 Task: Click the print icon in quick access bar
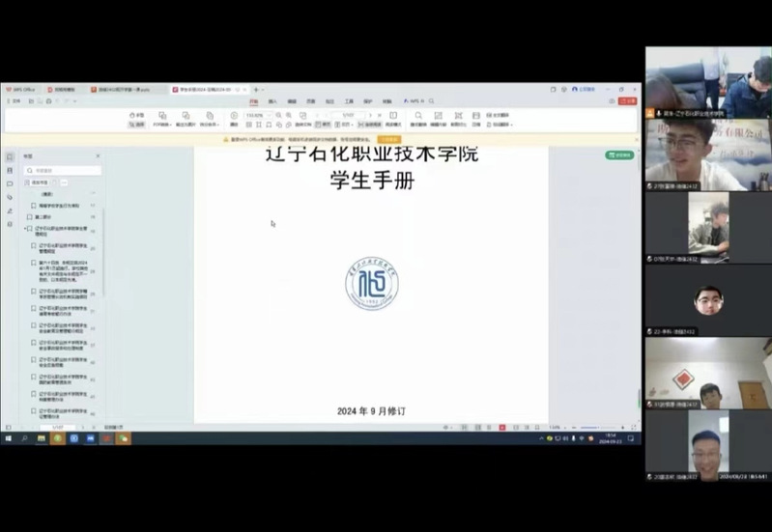[48, 101]
